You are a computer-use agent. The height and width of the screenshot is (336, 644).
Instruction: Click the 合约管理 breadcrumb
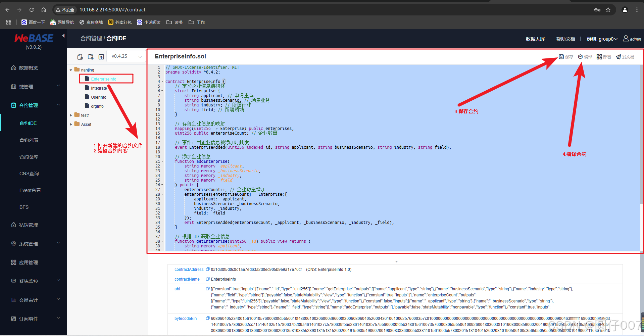click(x=91, y=38)
